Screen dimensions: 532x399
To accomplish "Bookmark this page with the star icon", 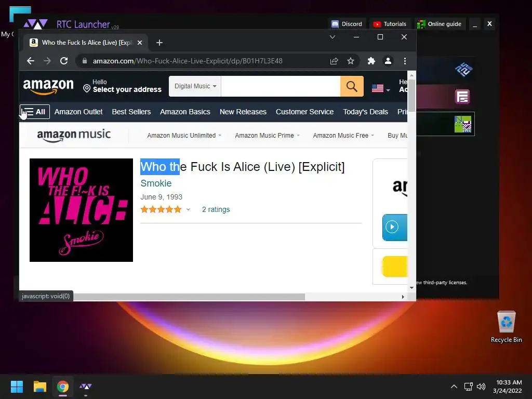I will click(x=351, y=61).
